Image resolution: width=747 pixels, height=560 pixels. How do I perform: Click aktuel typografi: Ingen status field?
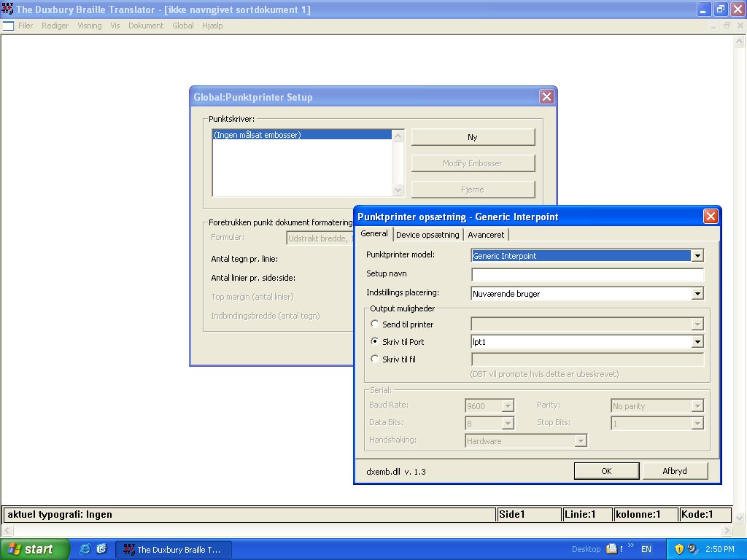[x=249, y=514]
